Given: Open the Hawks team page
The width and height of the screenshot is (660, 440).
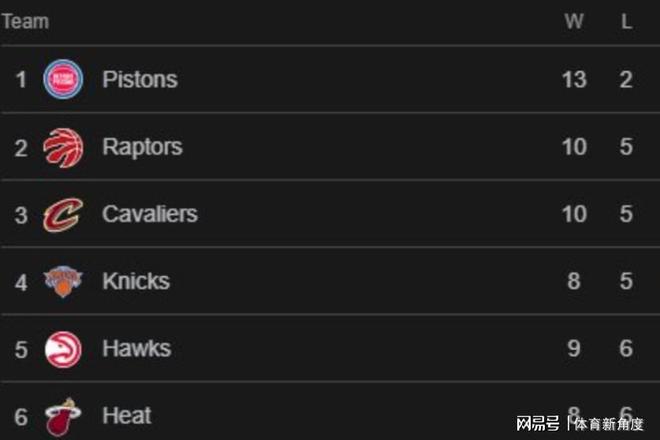Looking at the screenshot, I should pos(136,348).
